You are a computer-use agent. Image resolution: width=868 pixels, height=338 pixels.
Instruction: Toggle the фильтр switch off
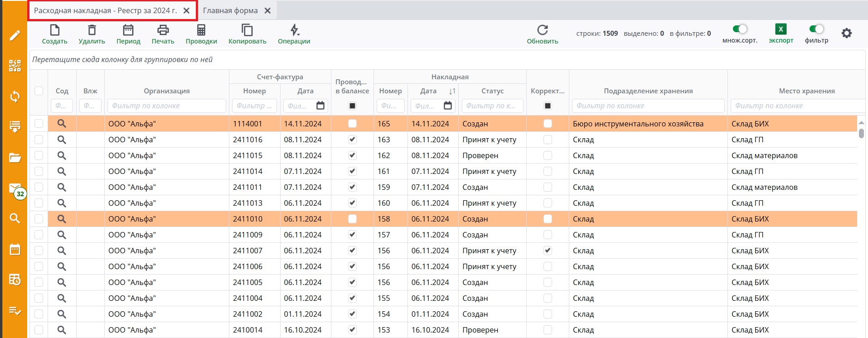[816, 29]
